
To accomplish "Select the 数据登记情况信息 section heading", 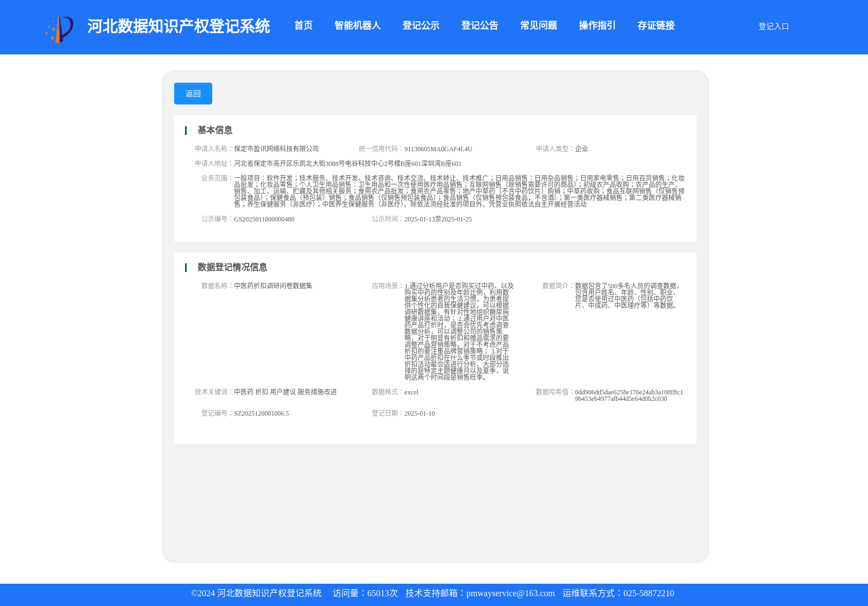I will tap(232, 267).
